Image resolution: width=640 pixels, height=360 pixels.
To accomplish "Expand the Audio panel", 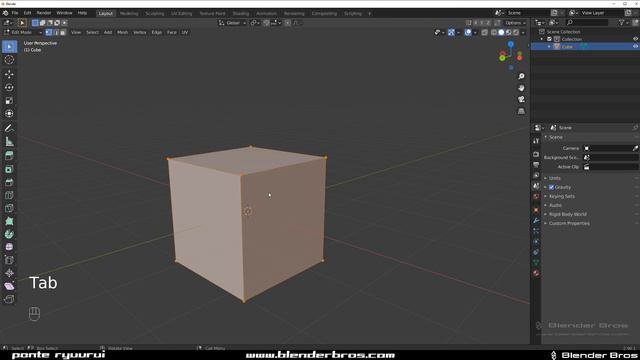I will [x=555, y=205].
